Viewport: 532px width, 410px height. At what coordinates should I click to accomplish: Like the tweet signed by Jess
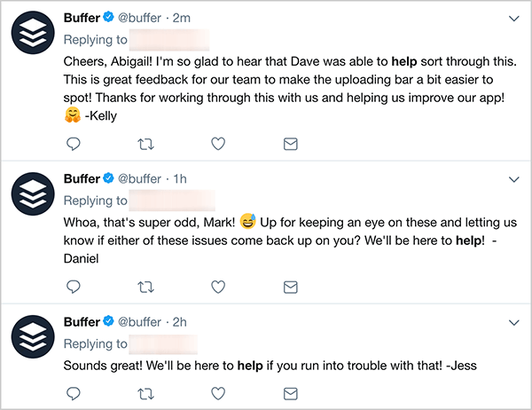218,394
